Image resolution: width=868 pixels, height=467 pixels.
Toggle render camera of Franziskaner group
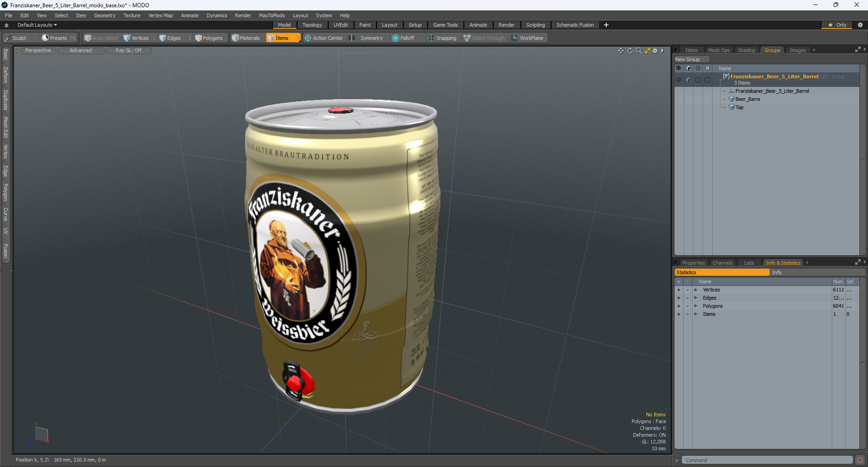(x=688, y=80)
